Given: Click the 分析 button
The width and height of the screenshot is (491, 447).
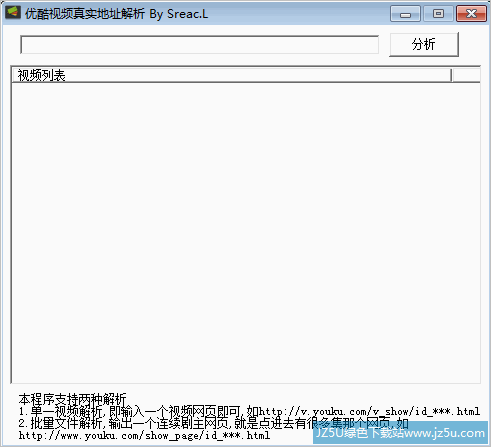Looking at the screenshot, I should click(424, 45).
